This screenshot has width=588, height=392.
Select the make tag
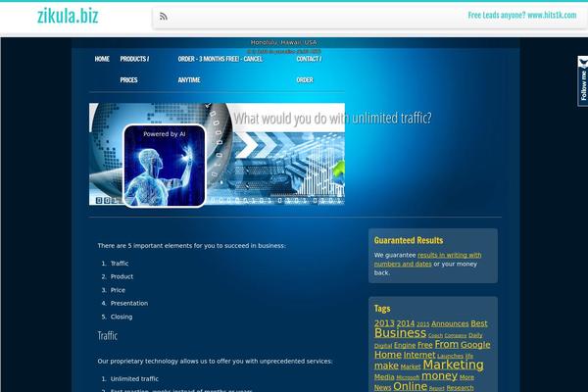(x=386, y=366)
